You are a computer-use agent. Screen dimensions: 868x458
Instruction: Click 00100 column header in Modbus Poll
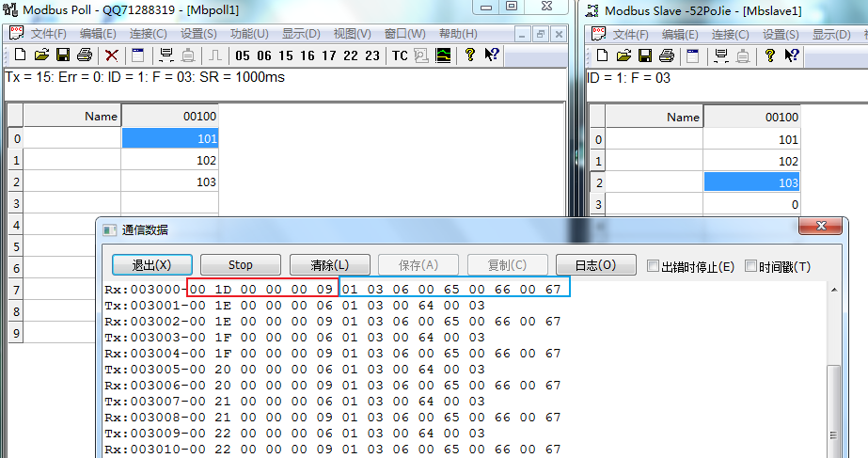click(170, 117)
